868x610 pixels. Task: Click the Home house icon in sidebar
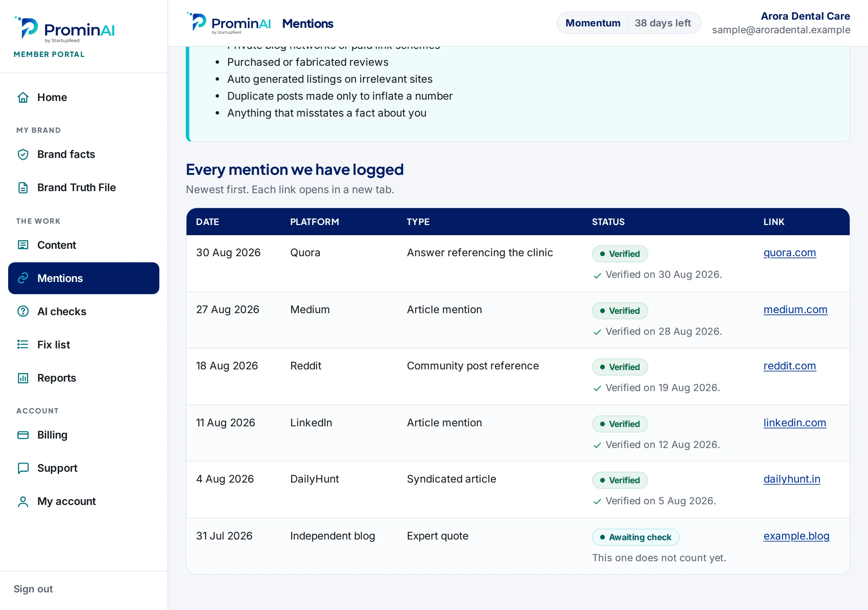(23, 97)
